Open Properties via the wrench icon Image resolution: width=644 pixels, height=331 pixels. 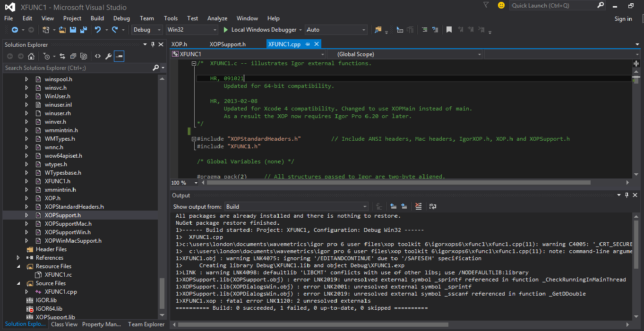[x=108, y=56]
